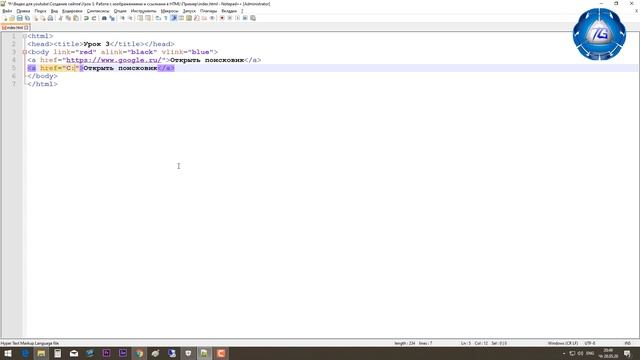Stop macro recording
The width and height of the screenshot is (640, 360).
pos(229,18)
